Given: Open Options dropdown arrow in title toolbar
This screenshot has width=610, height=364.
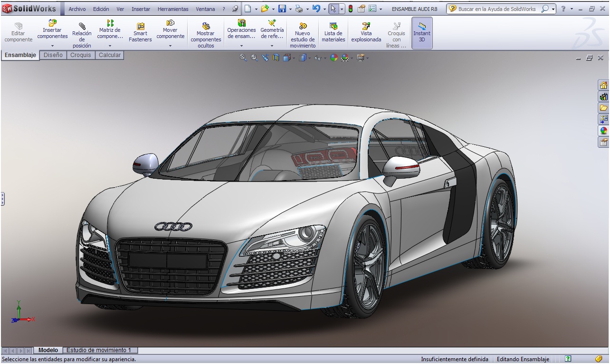Looking at the screenshot, I should tap(381, 9).
